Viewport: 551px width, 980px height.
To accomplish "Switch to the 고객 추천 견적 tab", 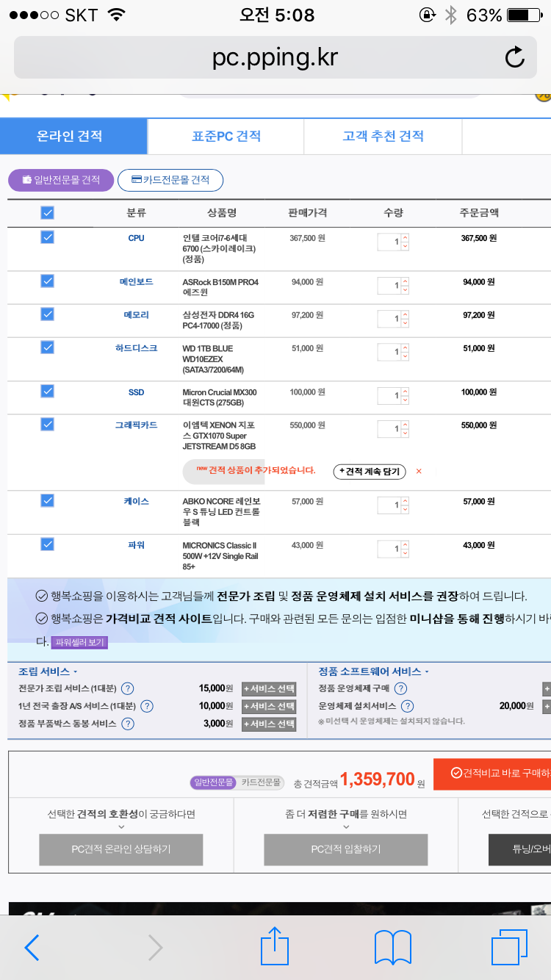I will pos(383,136).
